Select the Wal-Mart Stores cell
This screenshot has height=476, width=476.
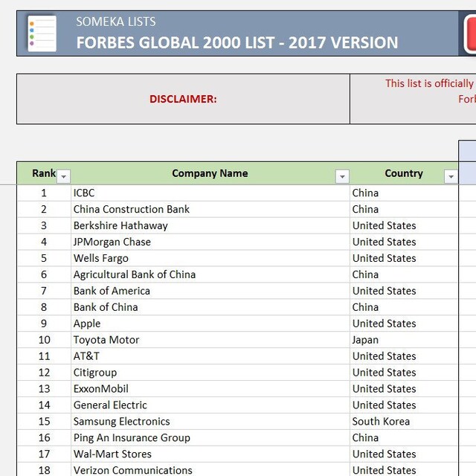pyautogui.click(x=210, y=454)
